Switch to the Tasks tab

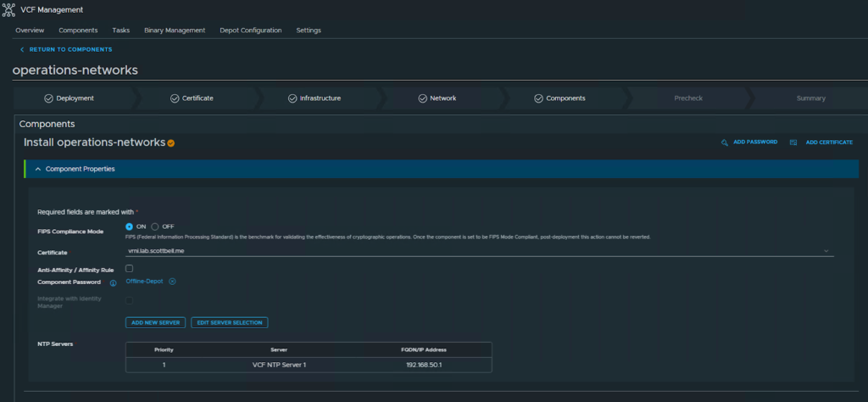120,31
